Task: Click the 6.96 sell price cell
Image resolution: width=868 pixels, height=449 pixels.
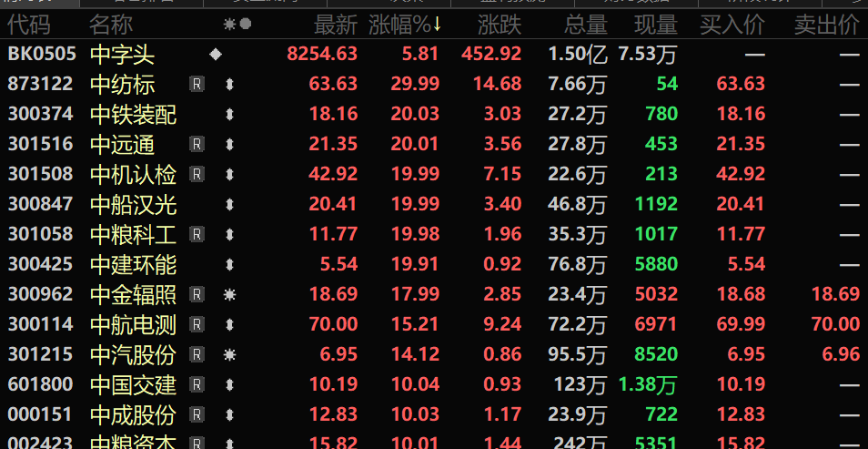Action: 841,353
